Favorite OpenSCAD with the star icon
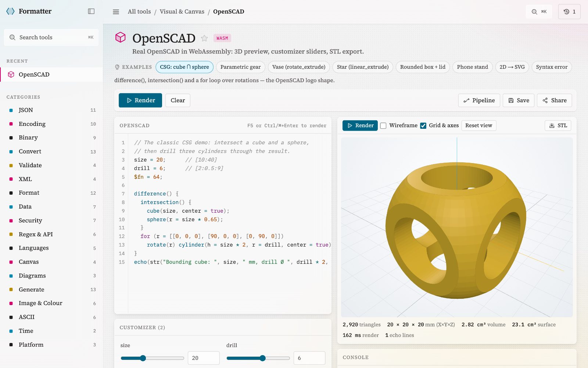 coord(204,38)
